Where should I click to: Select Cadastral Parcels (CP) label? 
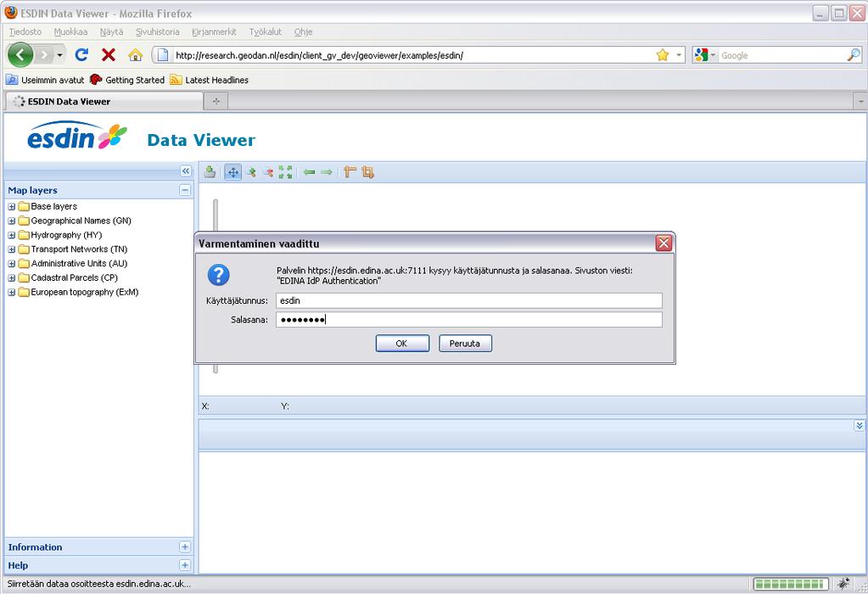tap(74, 277)
